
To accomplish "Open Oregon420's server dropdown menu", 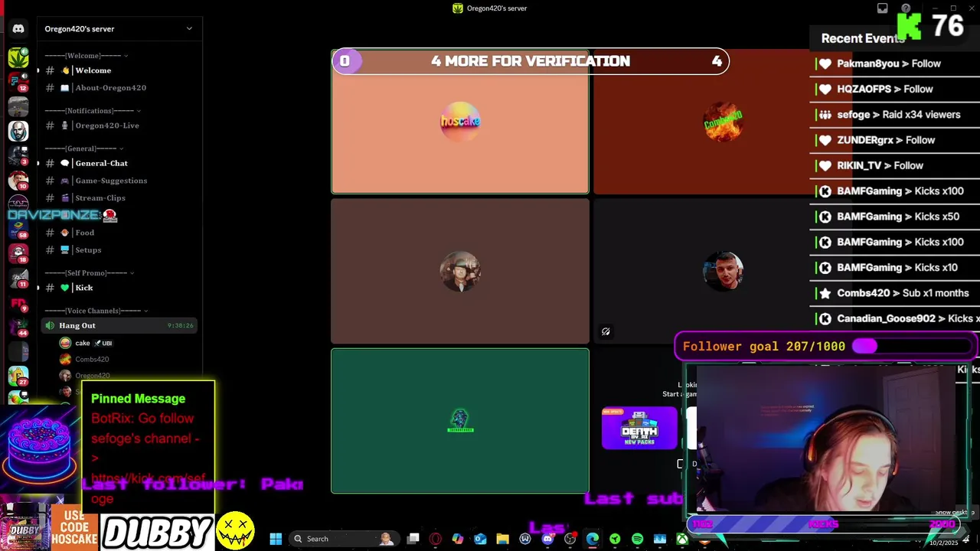I will [189, 28].
